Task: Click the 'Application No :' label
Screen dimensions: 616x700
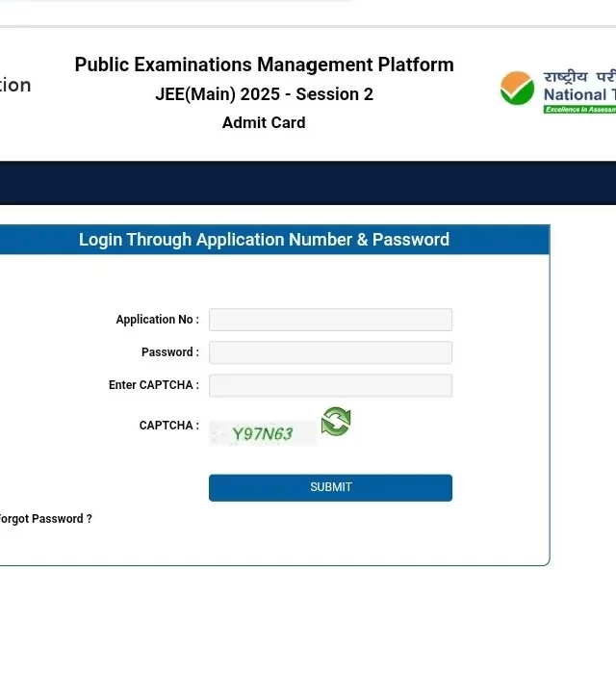Action: [x=157, y=320]
